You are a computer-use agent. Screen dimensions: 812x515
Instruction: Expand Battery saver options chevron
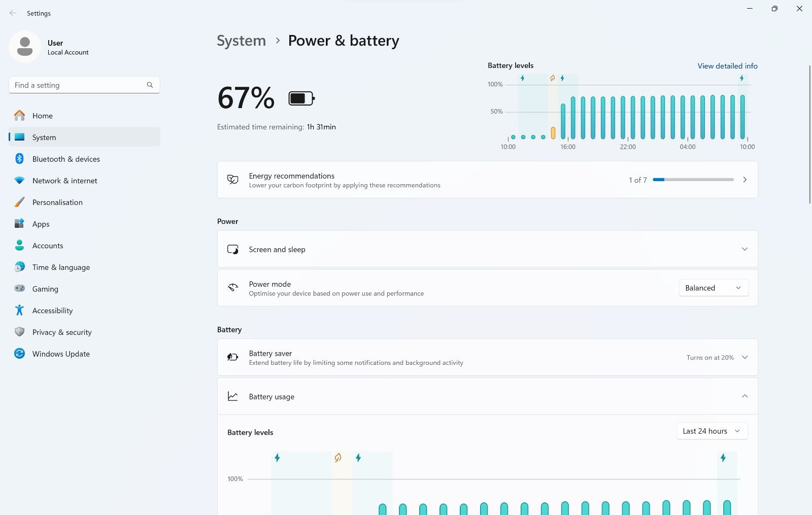click(745, 357)
